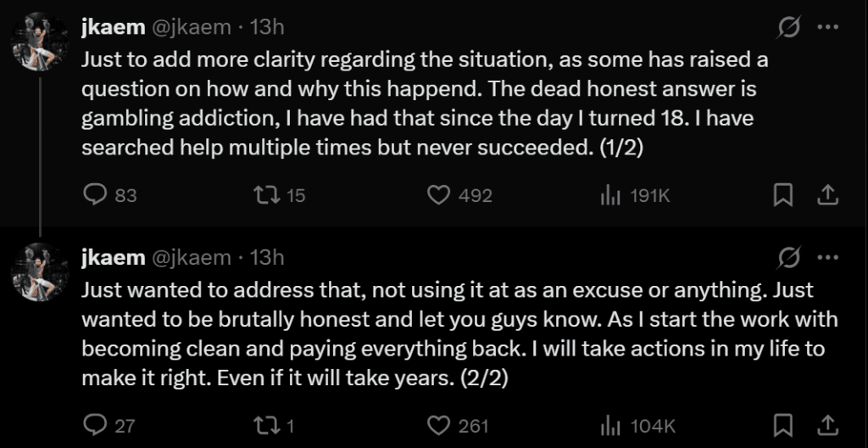Reply to the first gambling addiction tweet
Viewport: 868px width, 448px height.
94,195
